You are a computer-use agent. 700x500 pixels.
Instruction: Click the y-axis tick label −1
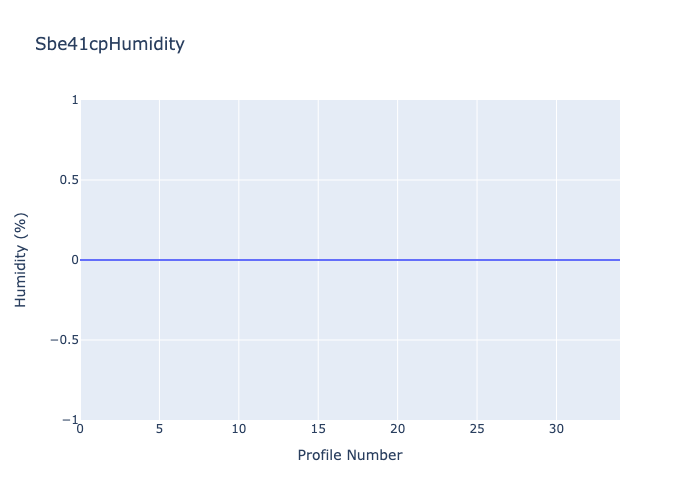67,420
